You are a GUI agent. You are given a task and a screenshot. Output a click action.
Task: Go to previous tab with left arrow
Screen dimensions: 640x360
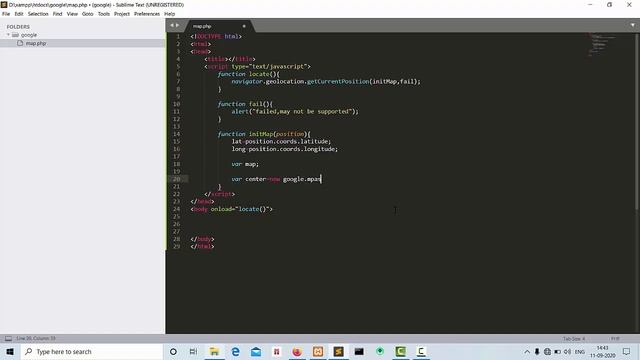pyautogui.click(x=172, y=25)
